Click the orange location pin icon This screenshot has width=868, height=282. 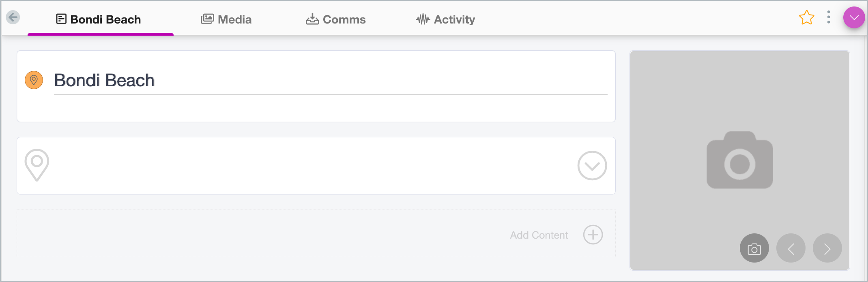[x=34, y=80]
